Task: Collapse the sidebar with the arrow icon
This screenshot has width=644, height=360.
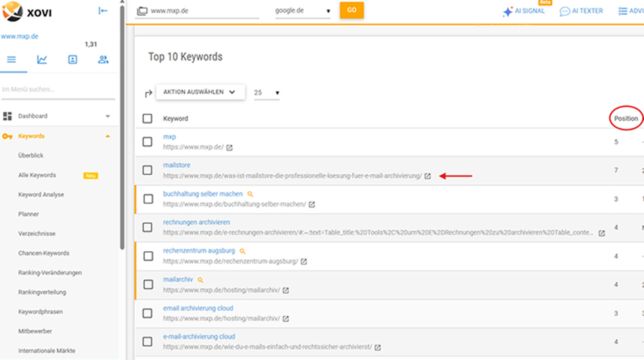Action: coord(103,11)
